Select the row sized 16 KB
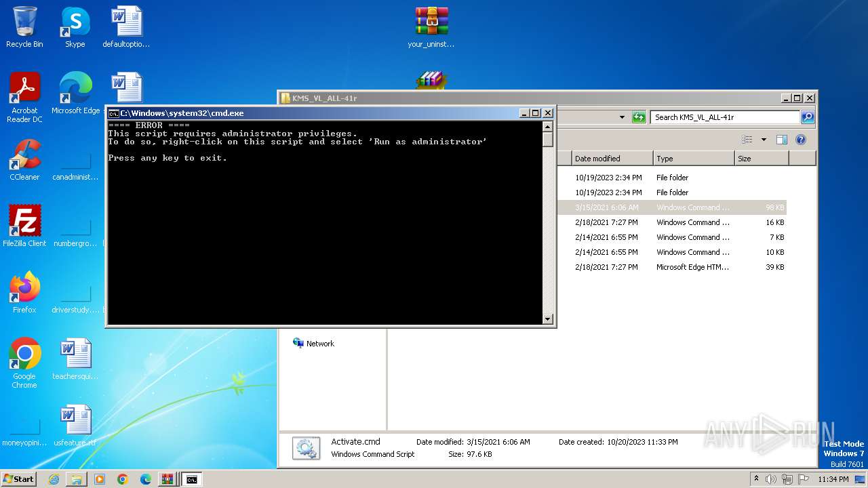 tap(671, 222)
